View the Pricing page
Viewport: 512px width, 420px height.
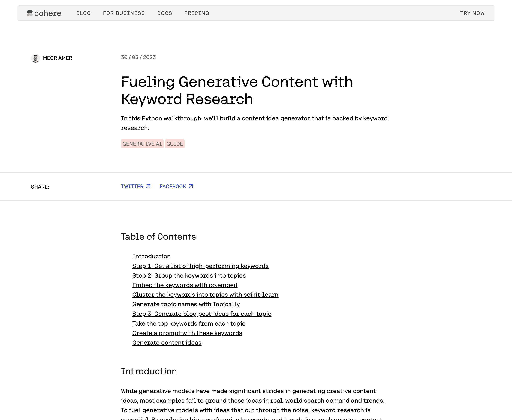click(x=197, y=13)
